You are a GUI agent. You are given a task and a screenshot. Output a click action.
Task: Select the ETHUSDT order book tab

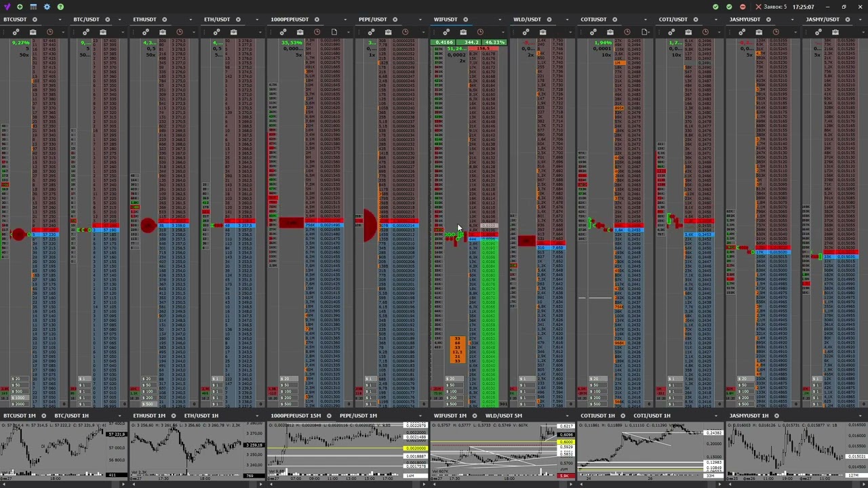pyautogui.click(x=144, y=20)
